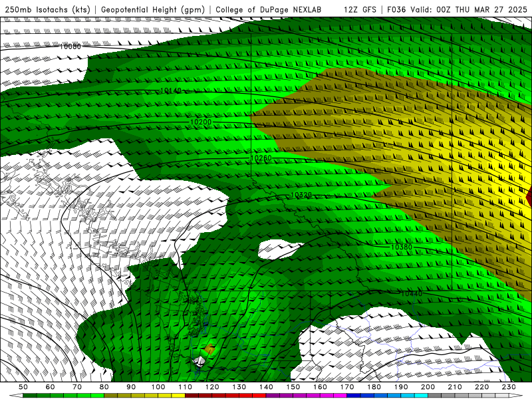Screen dimensions: 532x399
Task: Click the 160 value on the color scale
Action: click(x=320, y=387)
